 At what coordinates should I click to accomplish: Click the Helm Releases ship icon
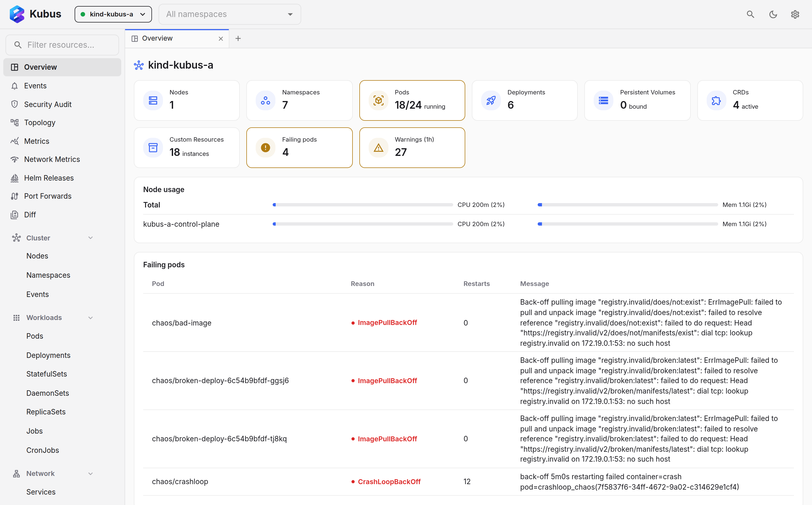pos(14,178)
